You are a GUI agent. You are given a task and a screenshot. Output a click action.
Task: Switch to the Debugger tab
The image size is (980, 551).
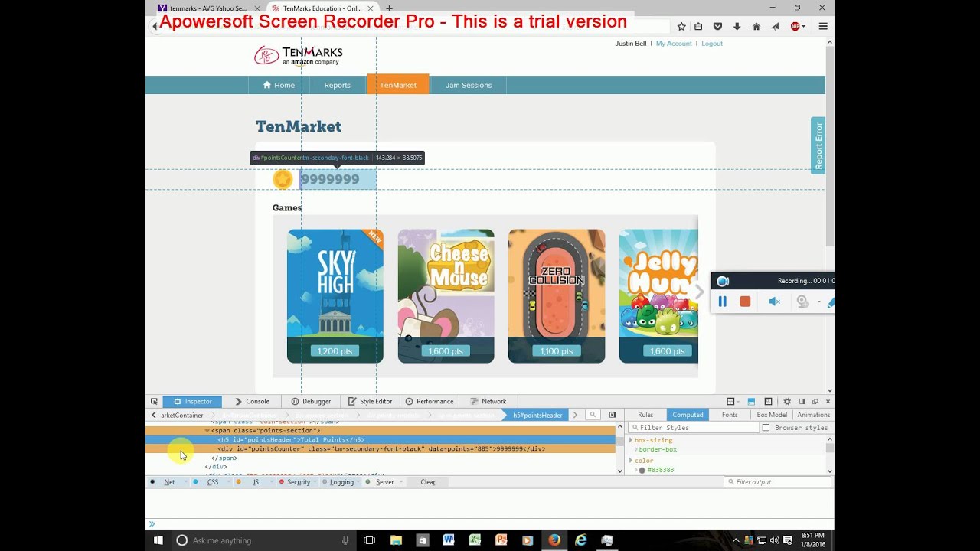click(x=311, y=401)
